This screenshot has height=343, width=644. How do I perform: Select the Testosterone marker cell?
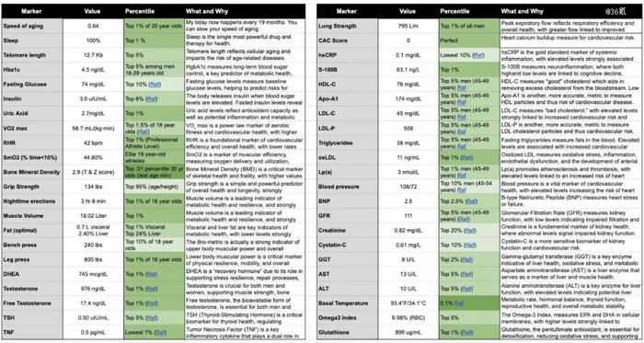pos(32,289)
